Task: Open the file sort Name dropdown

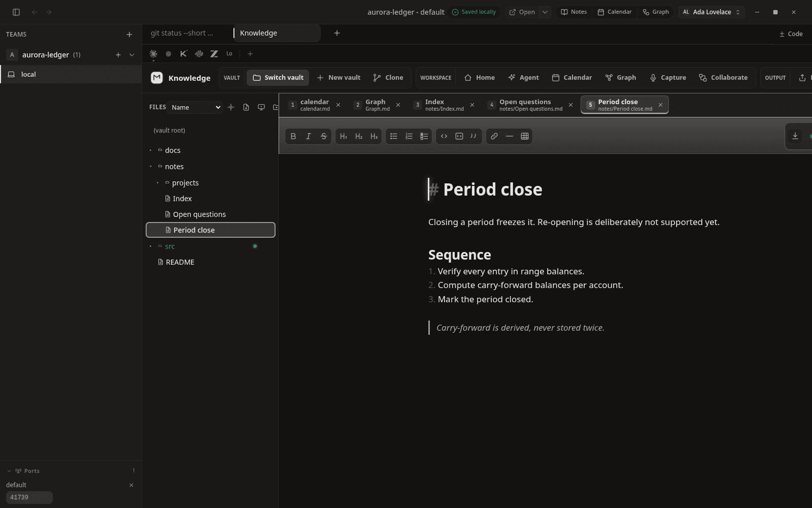Action: tap(196, 107)
